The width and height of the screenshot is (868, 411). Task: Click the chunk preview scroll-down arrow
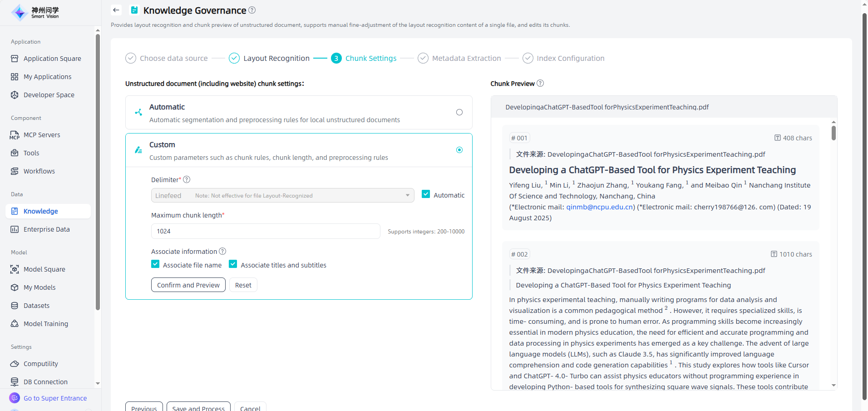[833, 385]
